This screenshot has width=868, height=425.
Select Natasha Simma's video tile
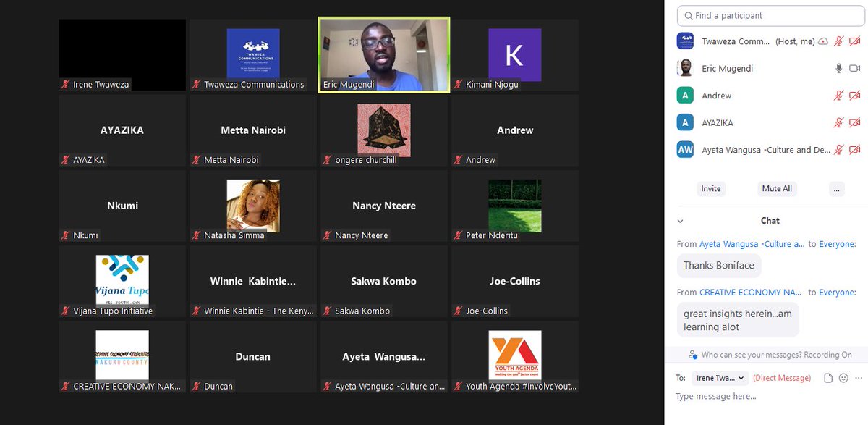tap(252, 206)
